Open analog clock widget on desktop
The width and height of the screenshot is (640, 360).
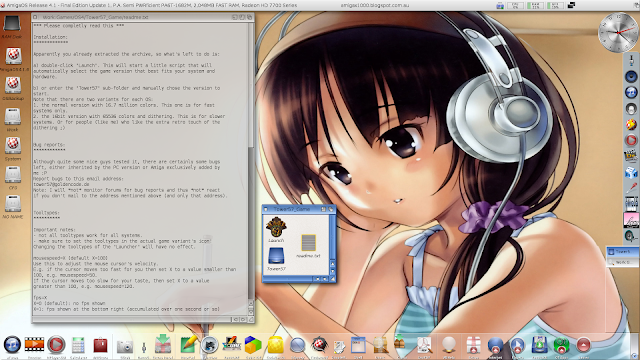(x=618, y=32)
